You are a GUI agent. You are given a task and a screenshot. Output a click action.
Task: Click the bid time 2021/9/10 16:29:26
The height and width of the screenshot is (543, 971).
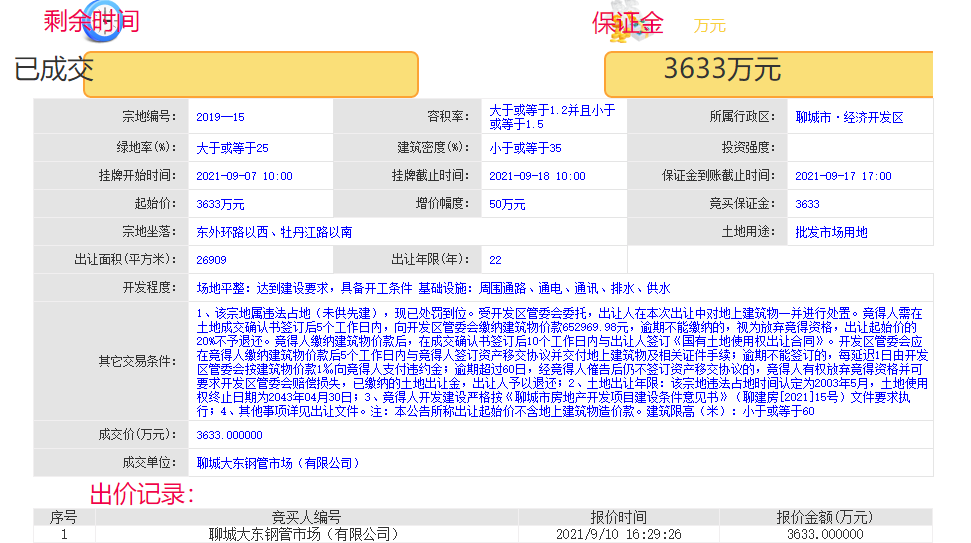(x=618, y=535)
